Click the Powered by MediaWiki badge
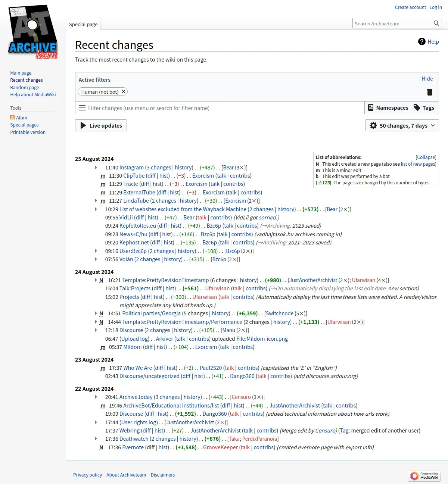448x484 pixels. coord(424,476)
